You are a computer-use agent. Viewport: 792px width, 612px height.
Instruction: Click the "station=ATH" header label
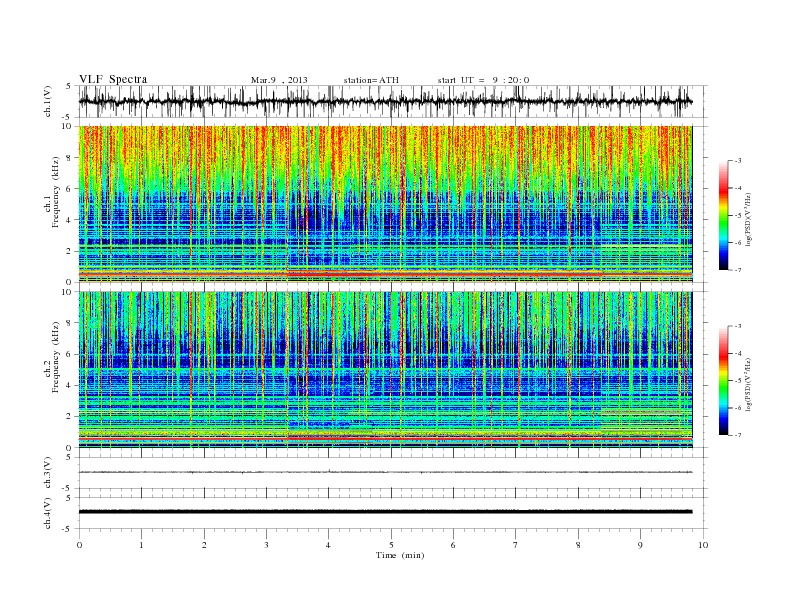tap(371, 80)
